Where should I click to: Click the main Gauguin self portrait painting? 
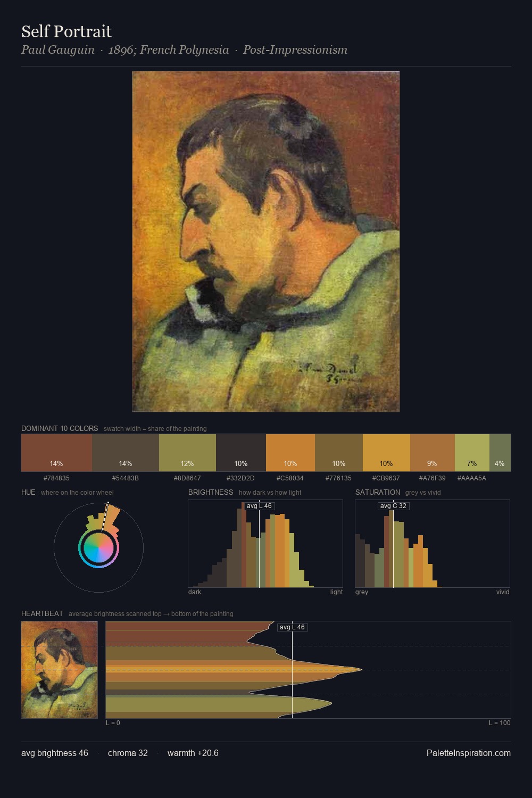click(x=266, y=242)
